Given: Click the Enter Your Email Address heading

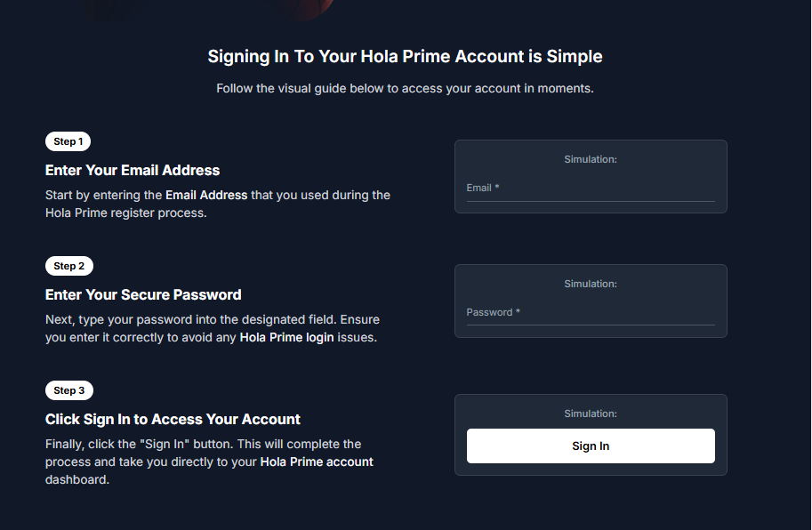Looking at the screenshot, I should [133, 170].
